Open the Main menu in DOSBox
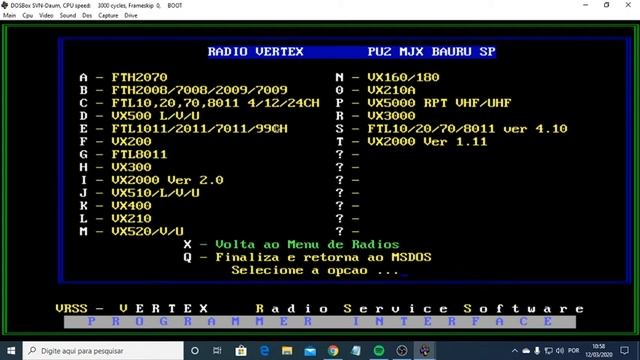The width and height of the screenshot is (640, 360). pos(9,16)
